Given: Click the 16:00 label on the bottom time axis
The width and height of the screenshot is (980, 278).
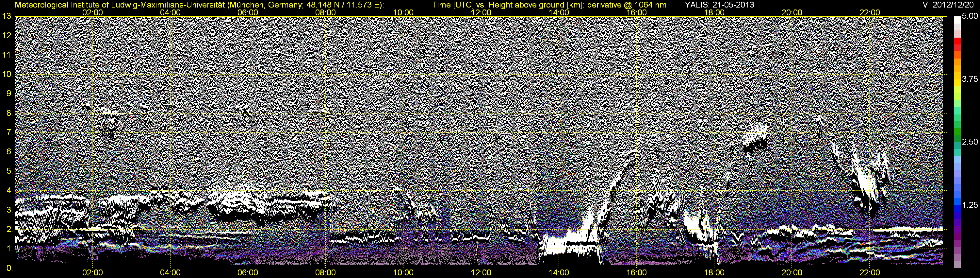Looking at the screenshot, I should [636, 273].
